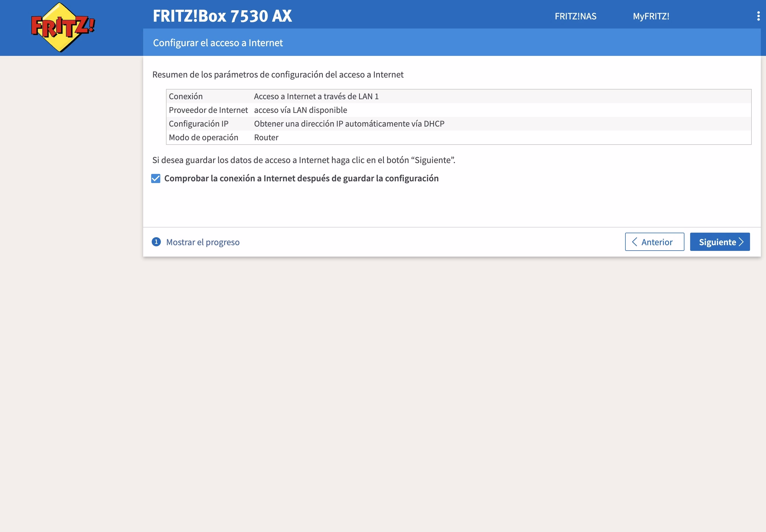Click the FRITZ! logo
This screenshot has height=532, width=766.
[63, 27]
